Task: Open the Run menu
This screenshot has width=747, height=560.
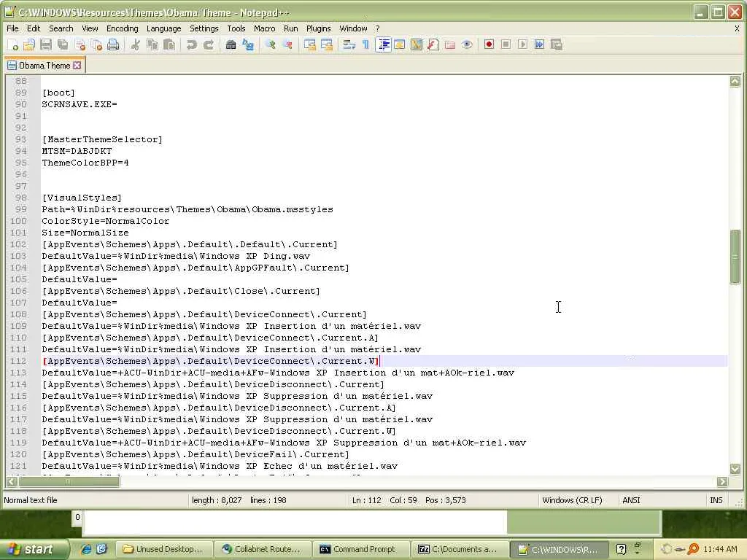Action: (x=290, y=28)
